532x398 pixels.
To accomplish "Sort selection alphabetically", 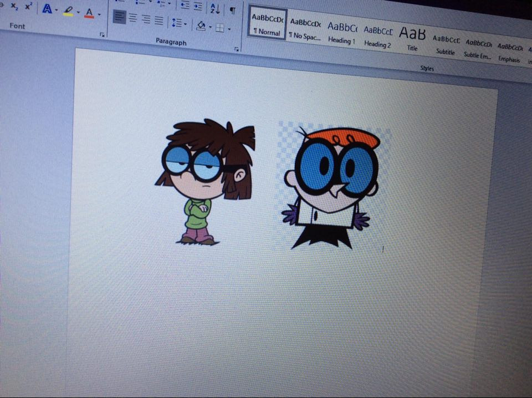I will click(x=215, y=8).
